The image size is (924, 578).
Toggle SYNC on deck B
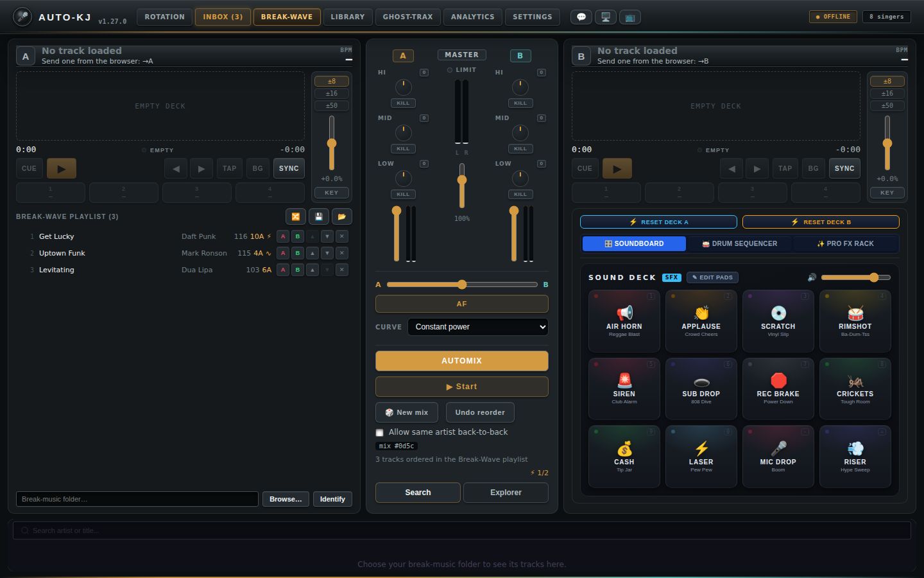tap(844, 168)
